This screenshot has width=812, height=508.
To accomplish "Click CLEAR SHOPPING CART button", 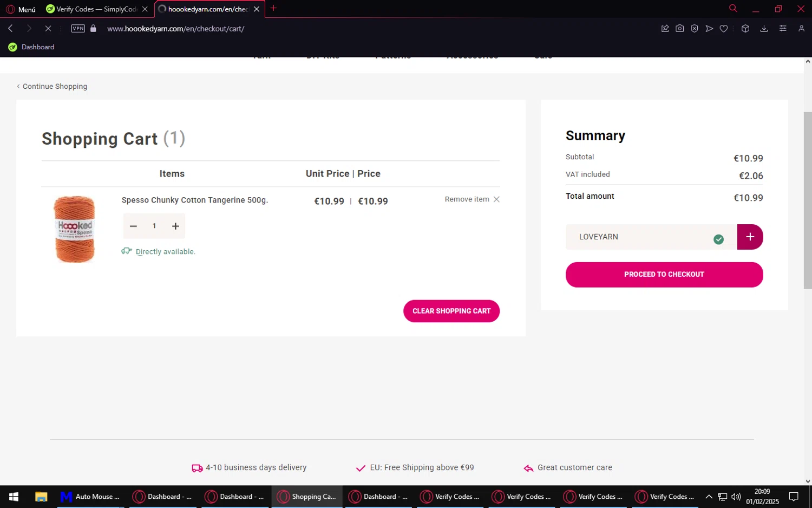I will pos(451,311).
